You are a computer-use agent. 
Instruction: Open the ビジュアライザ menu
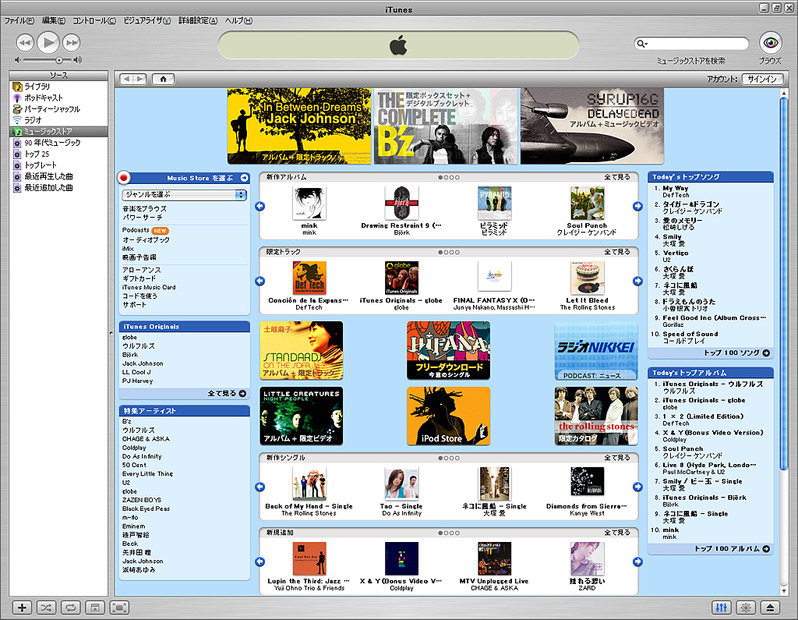(147, 21)
